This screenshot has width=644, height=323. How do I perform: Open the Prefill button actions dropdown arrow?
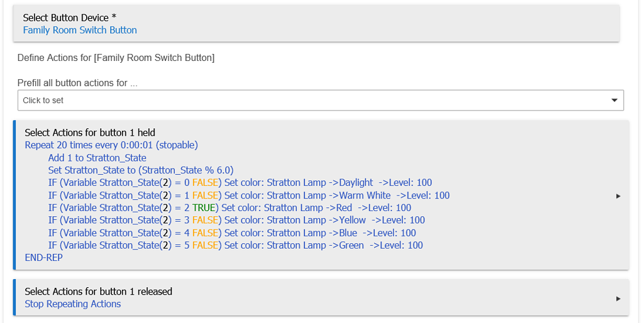(614, 101)
